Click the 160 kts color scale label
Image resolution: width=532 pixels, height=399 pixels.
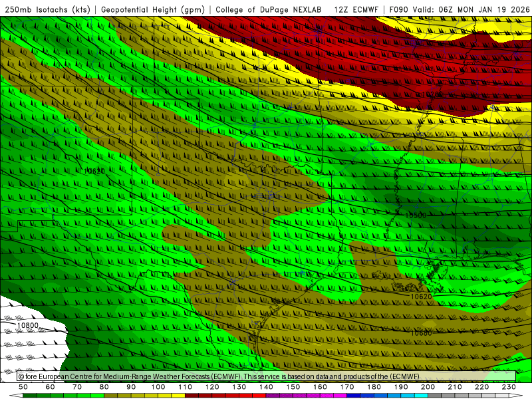(x=321, y=387)
